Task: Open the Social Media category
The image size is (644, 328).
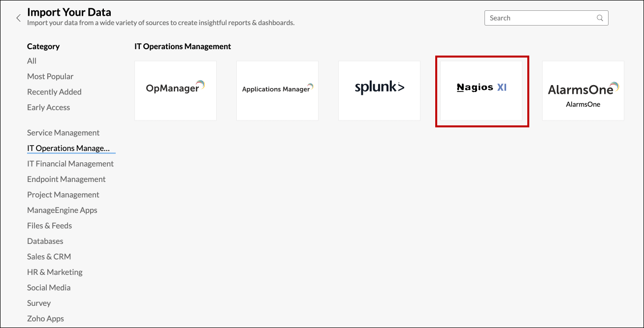Action: (49, 288)
